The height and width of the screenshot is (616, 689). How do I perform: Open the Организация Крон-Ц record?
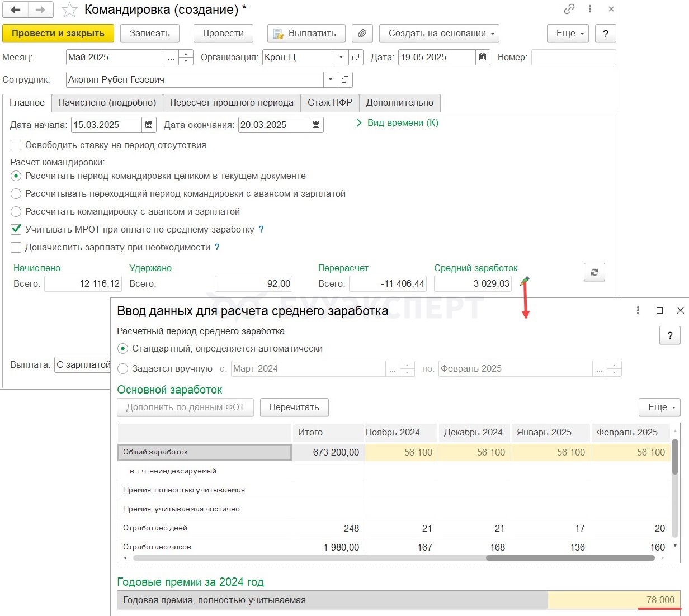point(356,58)
